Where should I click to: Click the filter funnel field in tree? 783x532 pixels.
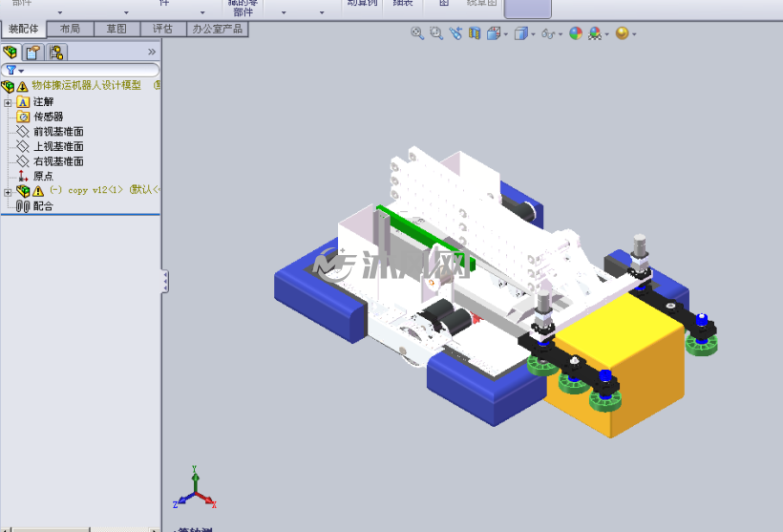coord(80,70)
